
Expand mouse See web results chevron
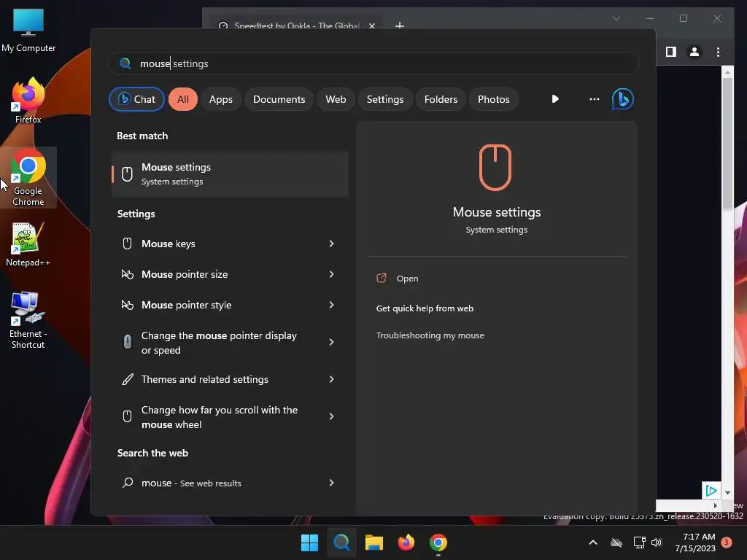pos(332,483)
